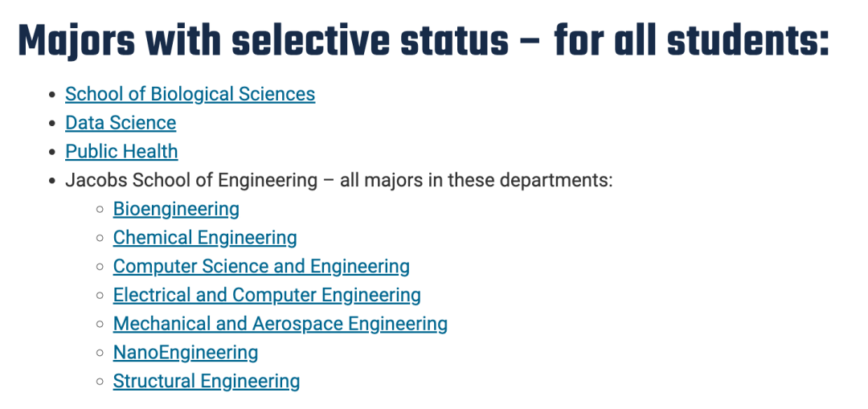
Task: Open the Structural Engineering link
Action: pyautogui.click(x=207, y=382)
